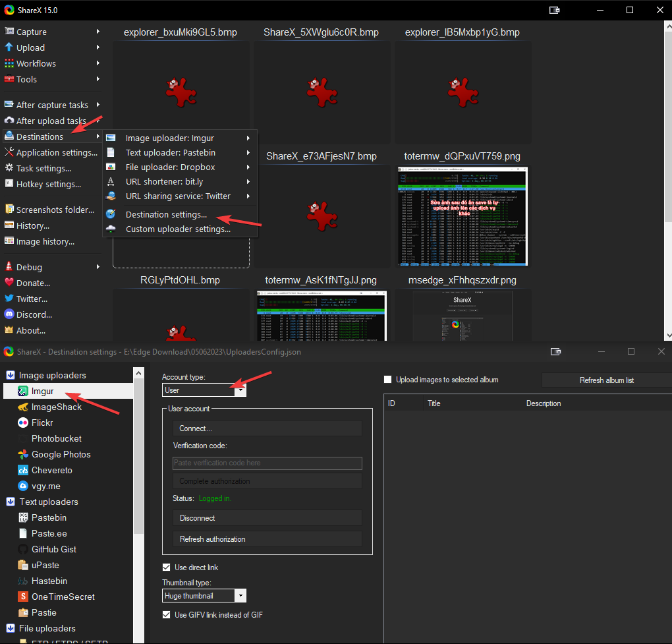This screenshot has width=672, height=644.
Task: Click the OneTimeSecret icon
Action: 22,597
